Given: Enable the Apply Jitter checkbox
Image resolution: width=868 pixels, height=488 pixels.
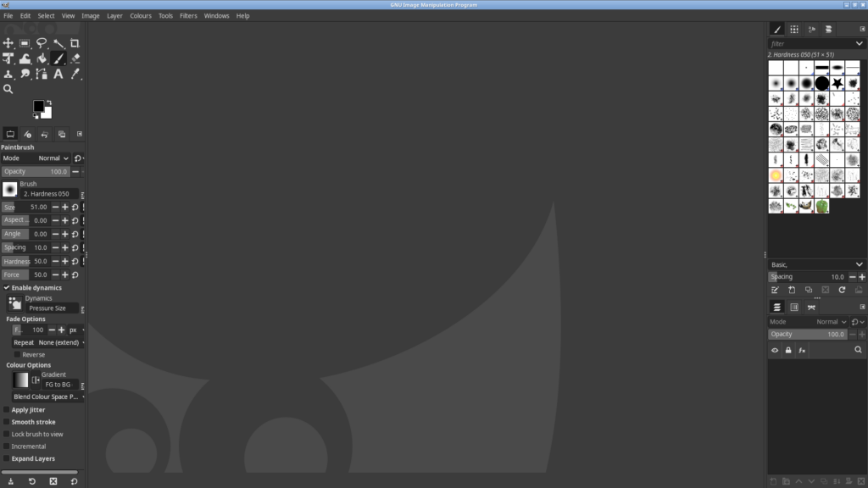Looking at the screenshot, I should click(x=7, y=410).
